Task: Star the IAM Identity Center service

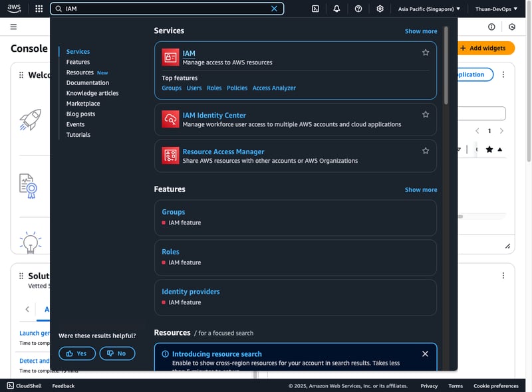Action: [x=426, y=114]
